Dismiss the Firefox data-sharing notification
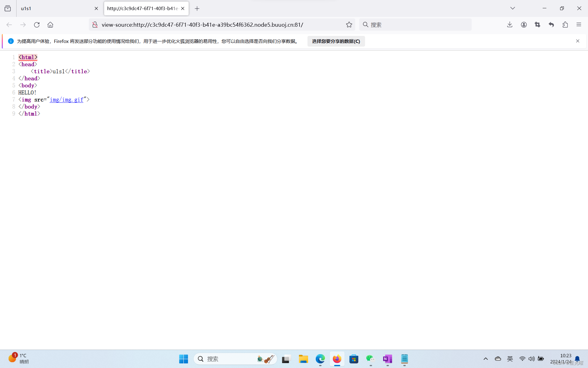 578,41
